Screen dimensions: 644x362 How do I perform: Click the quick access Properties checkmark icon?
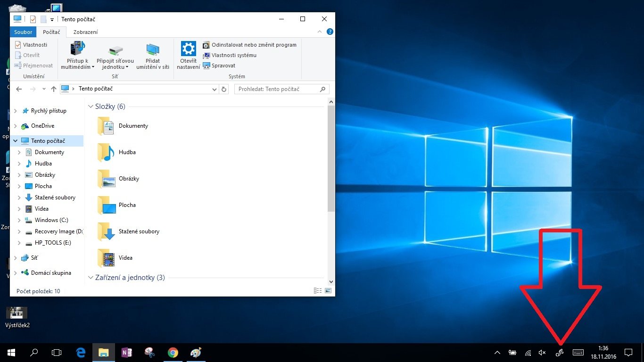33,19
